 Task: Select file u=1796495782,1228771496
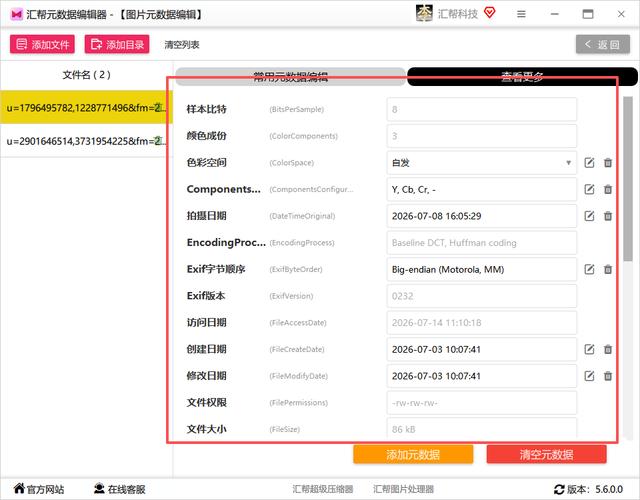[86, 108]
